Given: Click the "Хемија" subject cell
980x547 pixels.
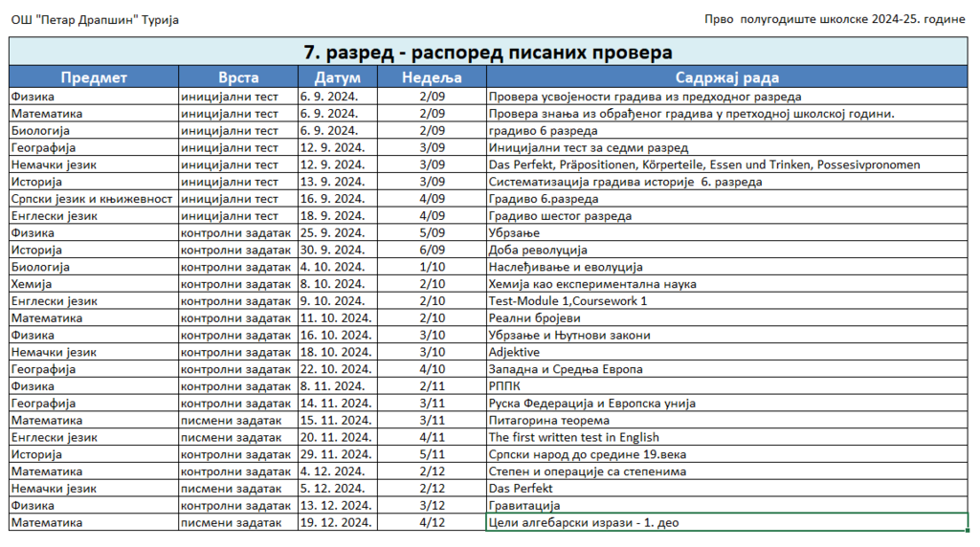Looking at the screenshot, I should click(94, 284).
